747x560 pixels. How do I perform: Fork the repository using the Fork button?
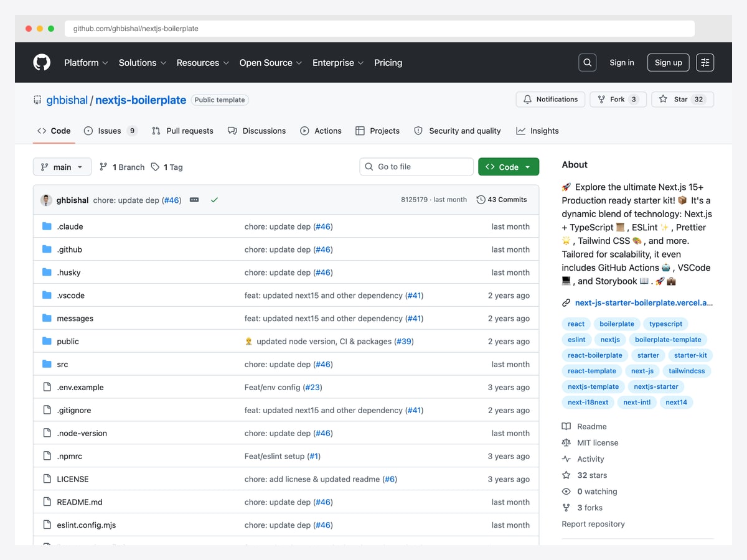coord(618,100)
